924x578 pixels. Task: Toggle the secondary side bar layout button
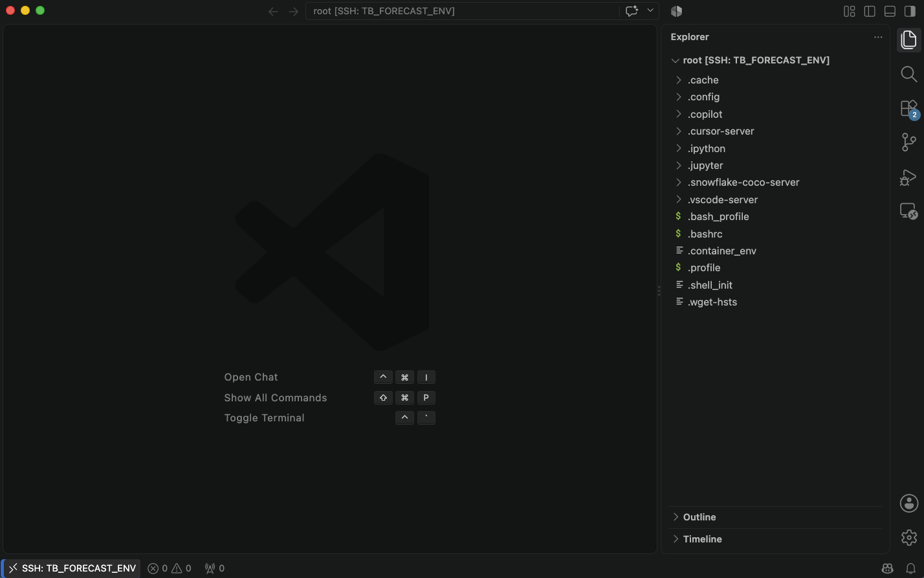tap(910, 11)
